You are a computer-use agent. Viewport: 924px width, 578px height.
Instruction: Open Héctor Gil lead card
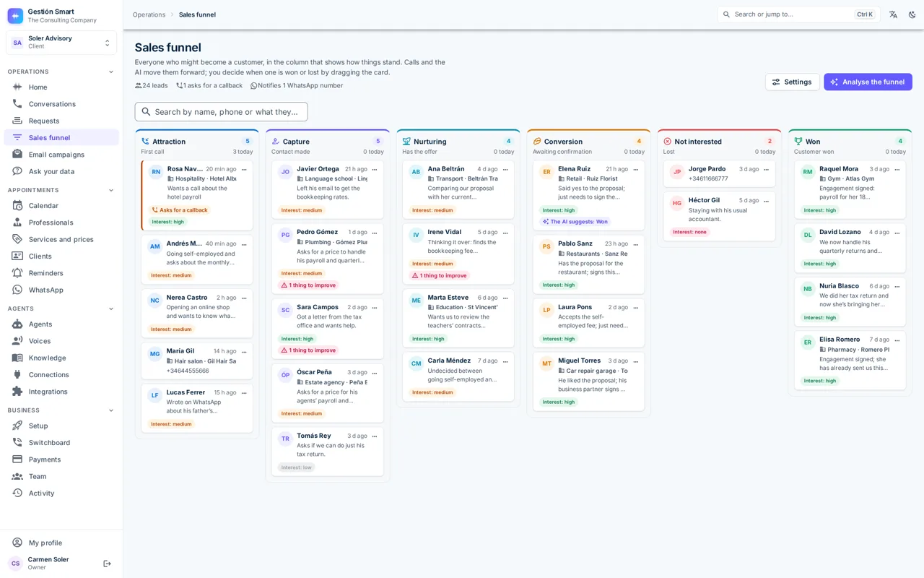coord(719,216)
